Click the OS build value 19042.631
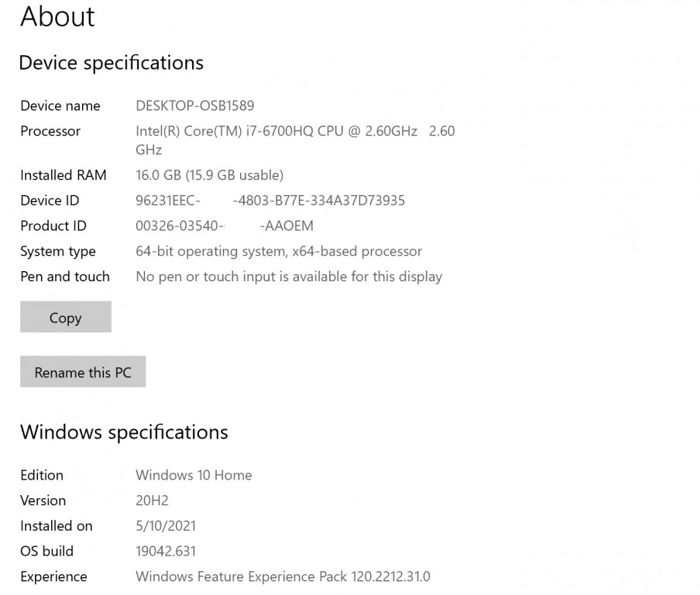This screenshot has height=595, width=700. tap(166, 551)
